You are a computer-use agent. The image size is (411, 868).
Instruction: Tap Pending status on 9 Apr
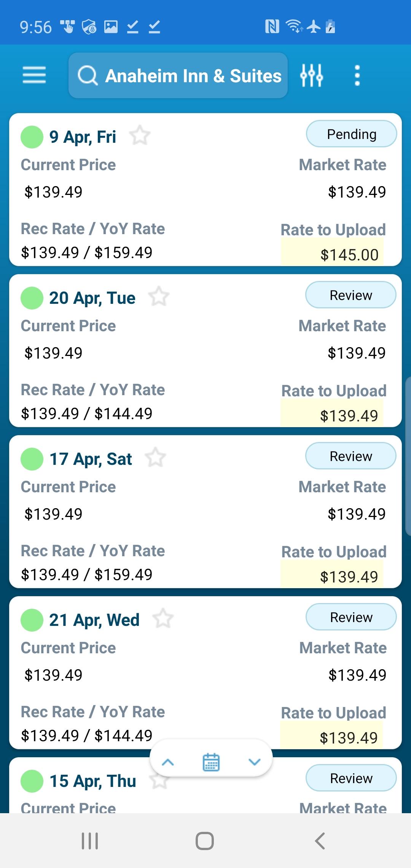point(352,134)
